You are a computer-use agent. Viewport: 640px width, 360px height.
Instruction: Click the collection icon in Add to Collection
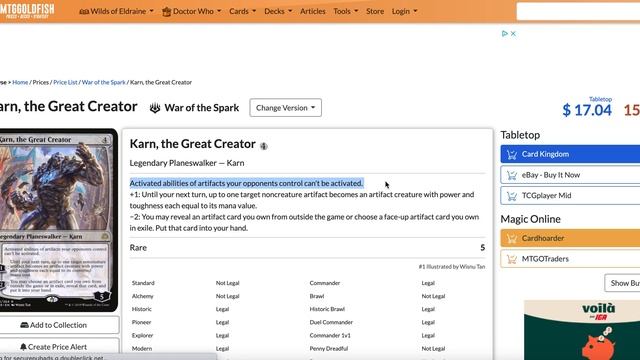tap(24, 325)
